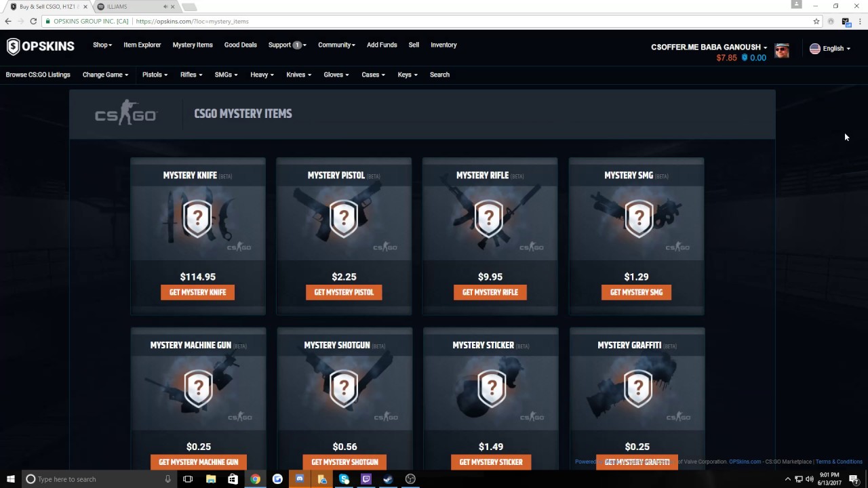Screen dimensions: 868x488
Task: Open Steam from the taskbar
Action: (388, 479)
